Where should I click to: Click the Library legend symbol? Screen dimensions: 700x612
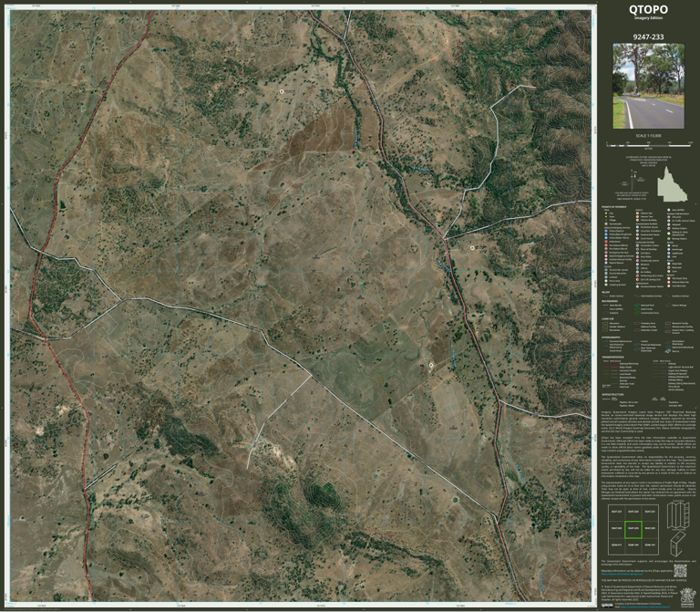(637, 268)
